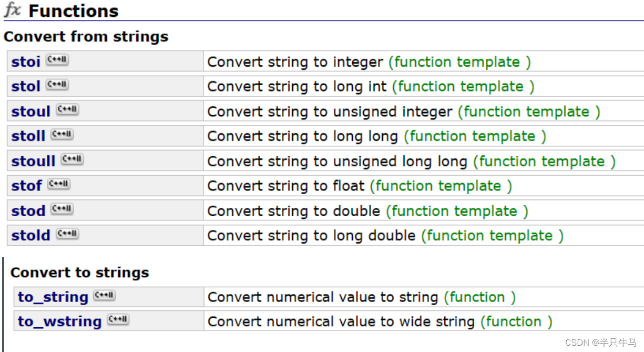
Task: Navigate to the stoull function page
Action: point(33,161)
